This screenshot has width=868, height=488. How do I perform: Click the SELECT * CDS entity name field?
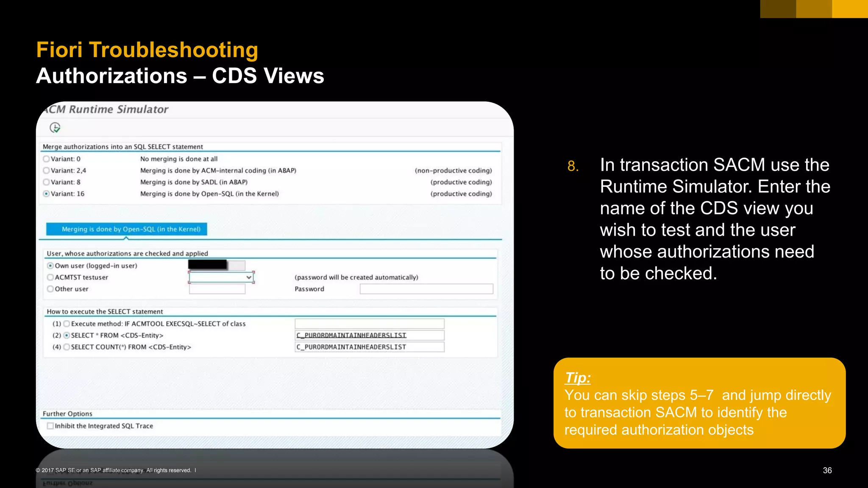[x=370, y=335]
